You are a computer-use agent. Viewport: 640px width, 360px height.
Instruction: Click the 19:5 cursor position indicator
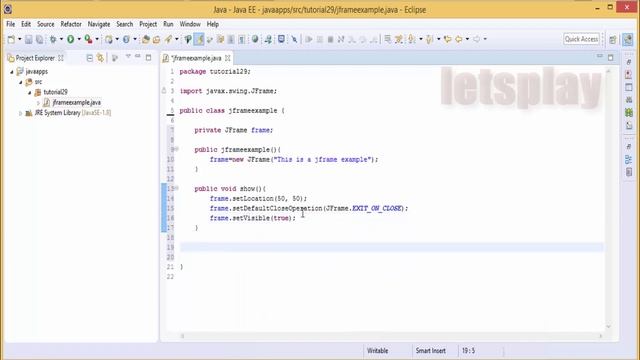tap(469, 351)
